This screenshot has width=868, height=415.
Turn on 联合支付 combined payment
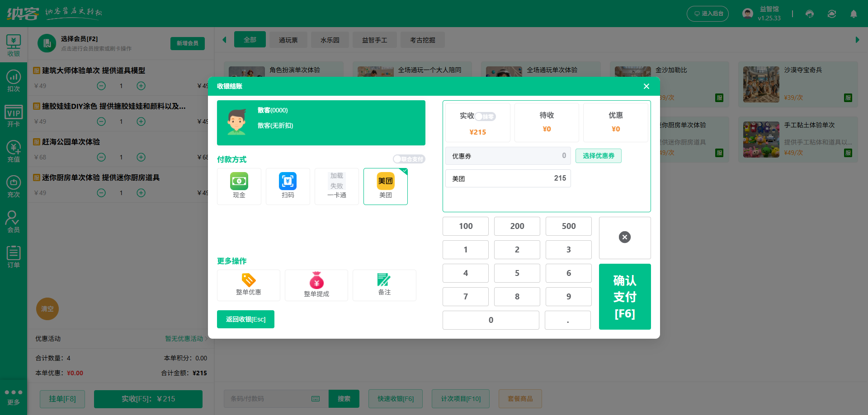pyautogui.click(x=409, y=159)
